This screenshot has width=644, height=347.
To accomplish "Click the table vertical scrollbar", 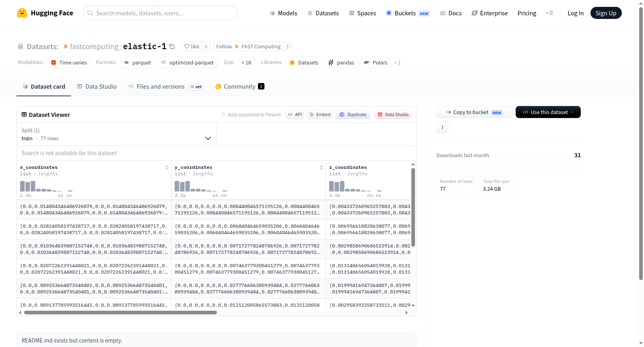I will pos(413,207).
